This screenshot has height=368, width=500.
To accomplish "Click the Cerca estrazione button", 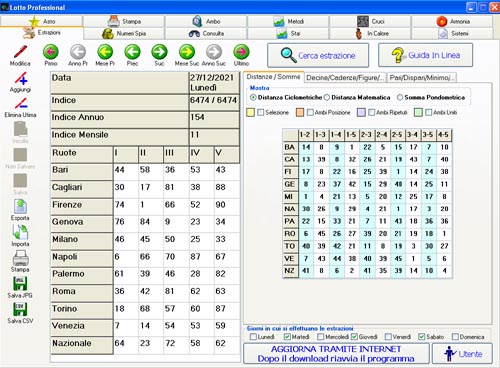I will 318,55.
